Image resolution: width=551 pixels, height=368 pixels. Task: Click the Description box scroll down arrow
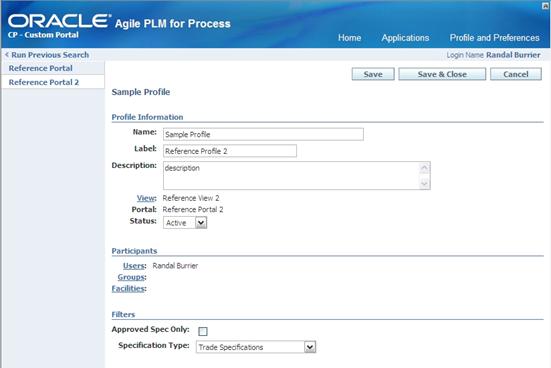(424, 183)
